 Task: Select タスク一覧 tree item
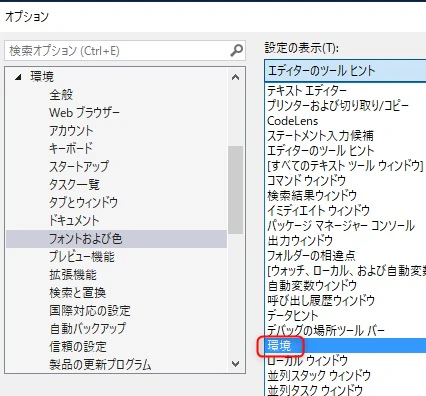(75, 185)
